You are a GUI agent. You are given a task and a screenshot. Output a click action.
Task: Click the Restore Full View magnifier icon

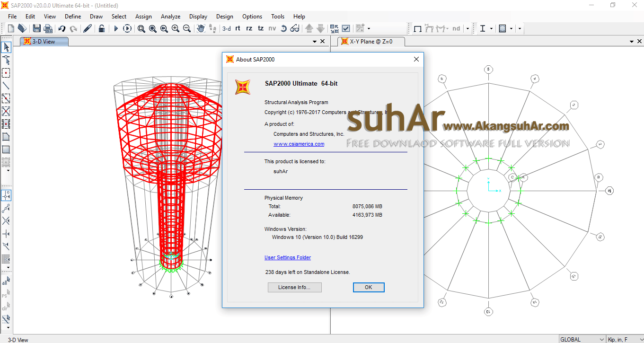point(152,28)
